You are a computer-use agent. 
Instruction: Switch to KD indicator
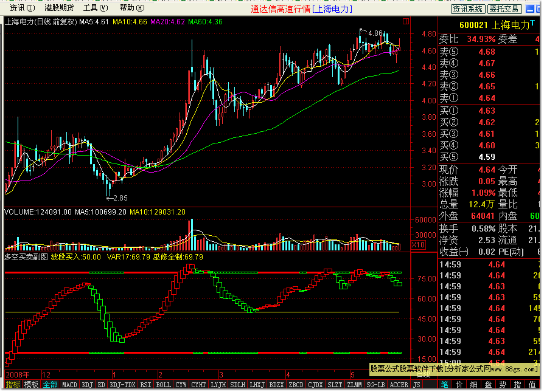click(x=101, y=385)
